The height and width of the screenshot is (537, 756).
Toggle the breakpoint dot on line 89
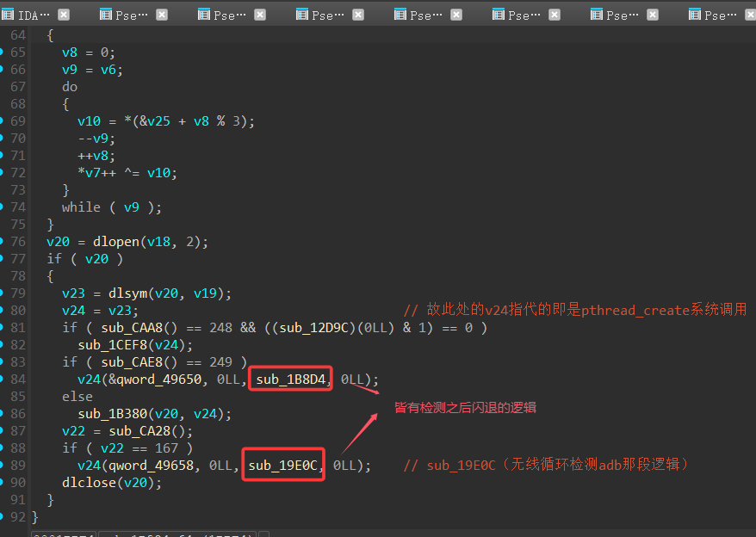[x=2, y=464]
